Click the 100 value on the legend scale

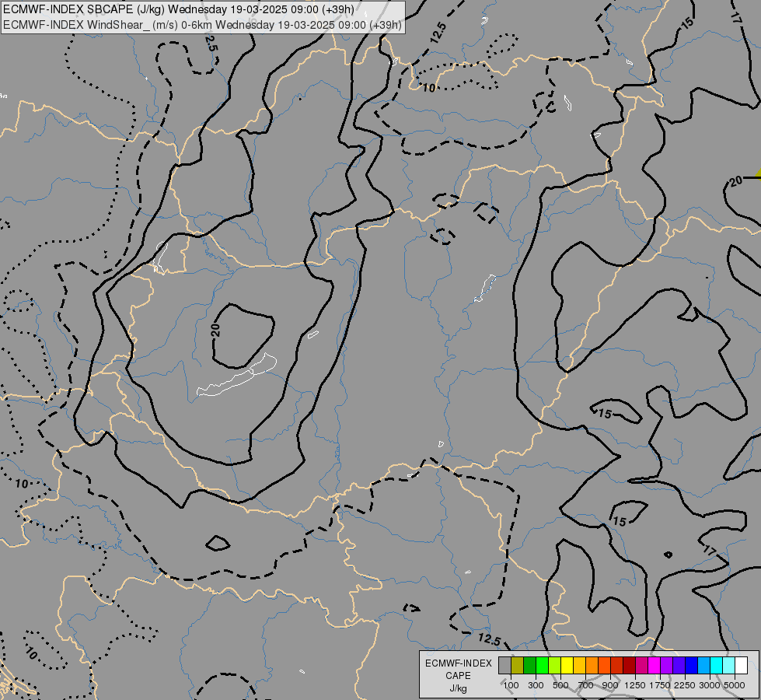point(511,685)
